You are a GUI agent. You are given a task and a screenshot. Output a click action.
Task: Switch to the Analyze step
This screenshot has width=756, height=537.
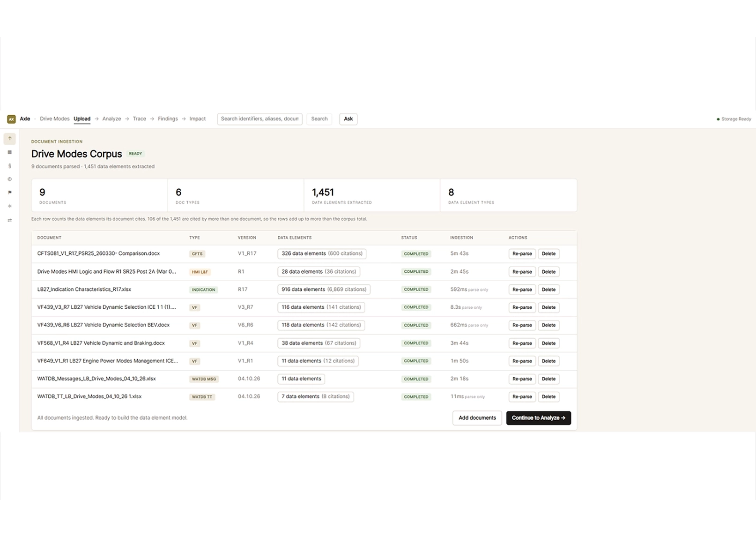coord(111,119)
